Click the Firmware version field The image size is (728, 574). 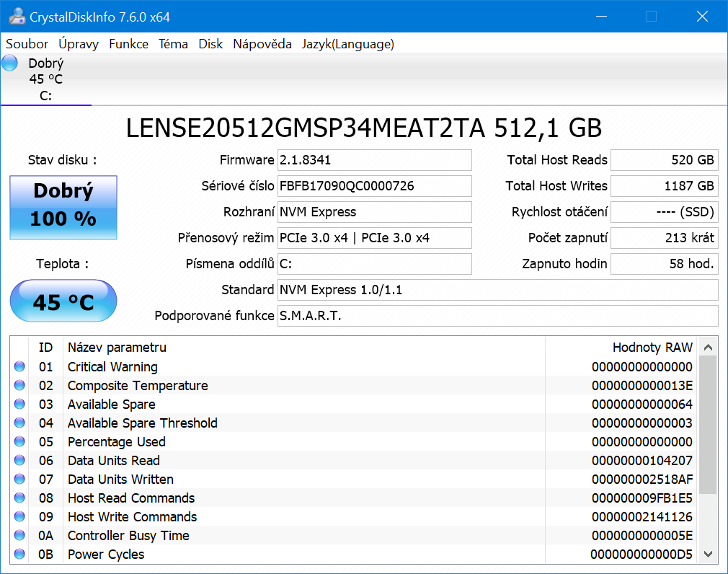(x=374, y=160)
